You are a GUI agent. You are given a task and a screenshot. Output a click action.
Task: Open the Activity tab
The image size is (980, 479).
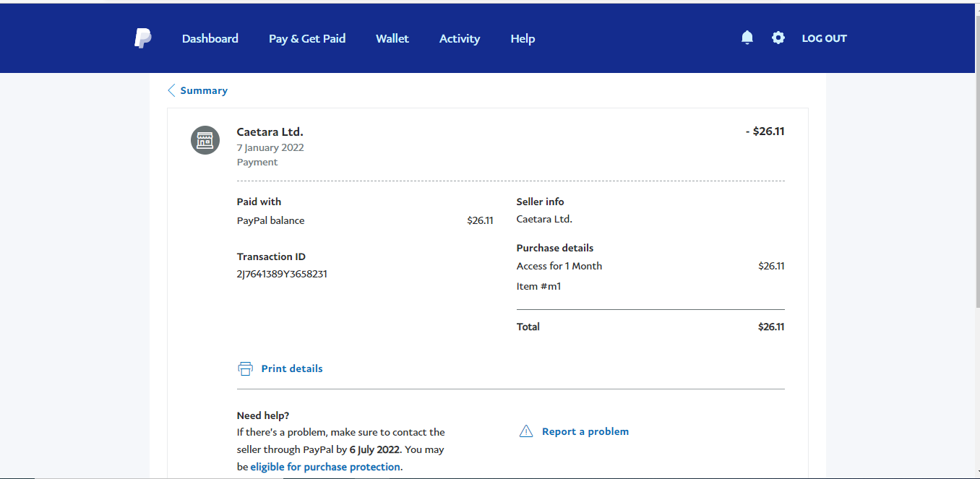tap(460, 38)
